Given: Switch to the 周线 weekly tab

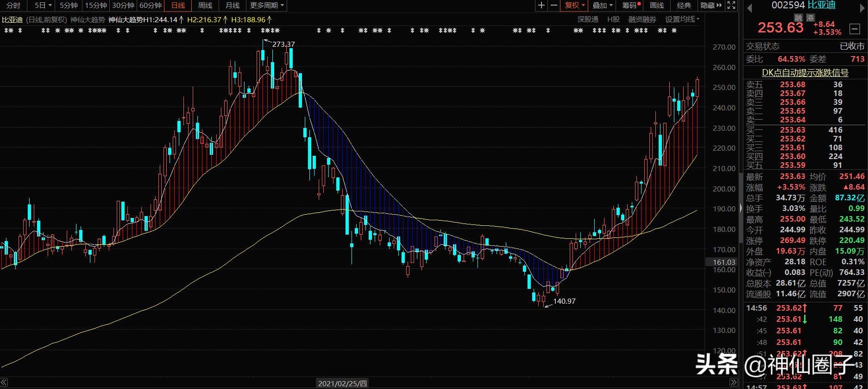Looking at the screenshot, I should (205, 6).
